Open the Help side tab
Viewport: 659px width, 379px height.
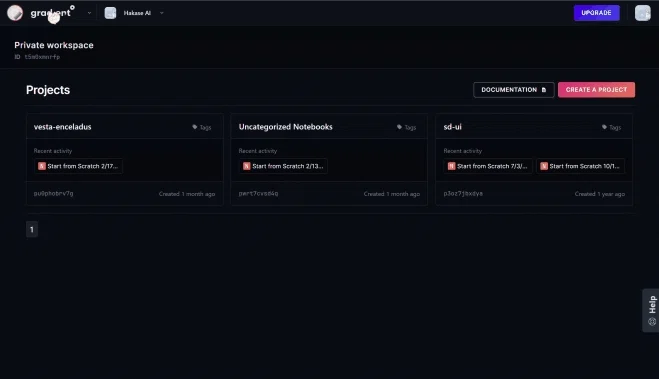[651, 311]
